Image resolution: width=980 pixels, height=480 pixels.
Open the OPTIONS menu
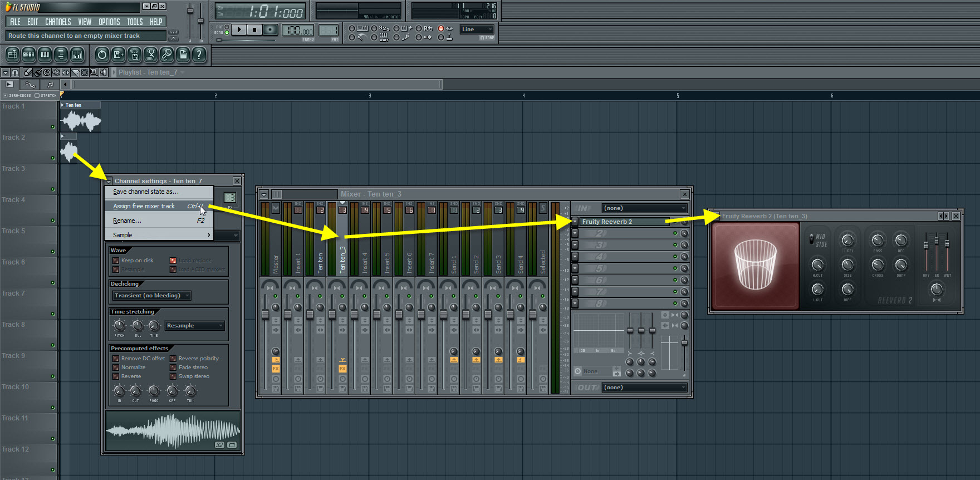(x=109, y=22)
